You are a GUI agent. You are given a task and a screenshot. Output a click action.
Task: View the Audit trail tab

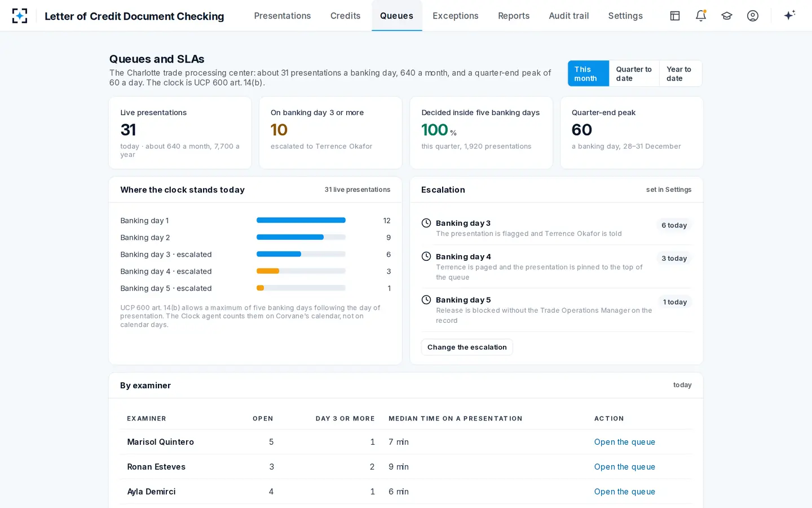click(x=568, y=16)
